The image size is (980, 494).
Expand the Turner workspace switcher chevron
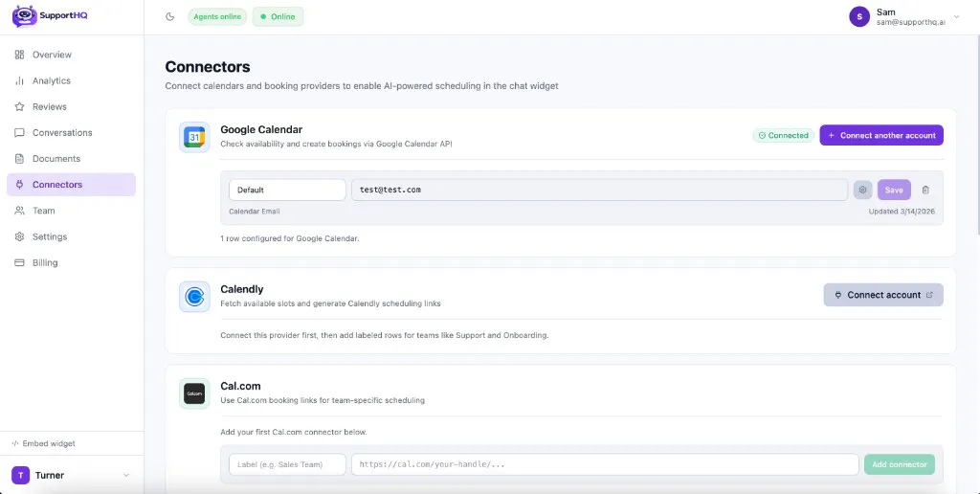(125, 475)
